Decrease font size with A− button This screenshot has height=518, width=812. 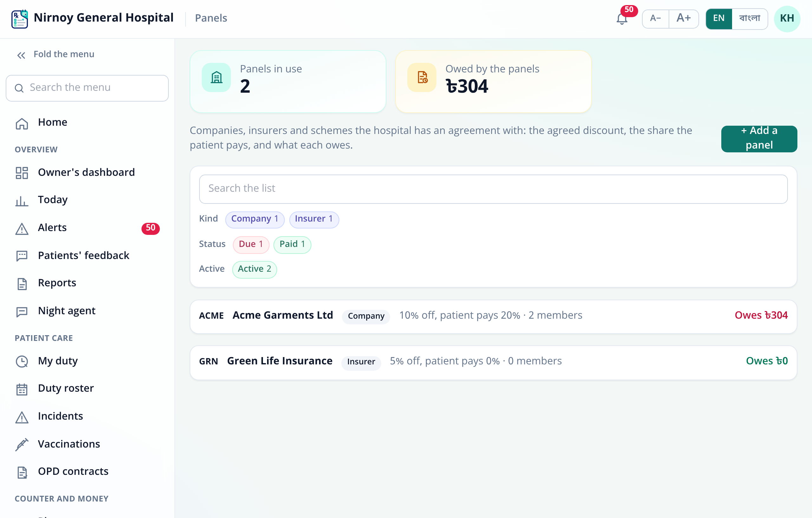coord(655,18)
